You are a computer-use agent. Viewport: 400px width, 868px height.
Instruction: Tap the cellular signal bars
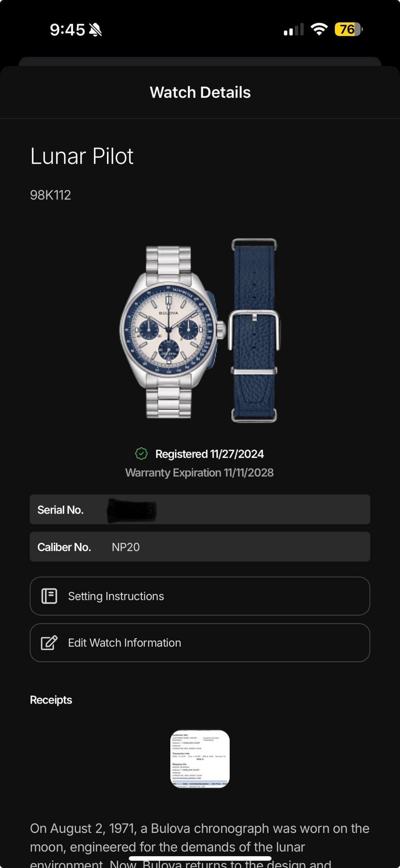pos(294,30)
